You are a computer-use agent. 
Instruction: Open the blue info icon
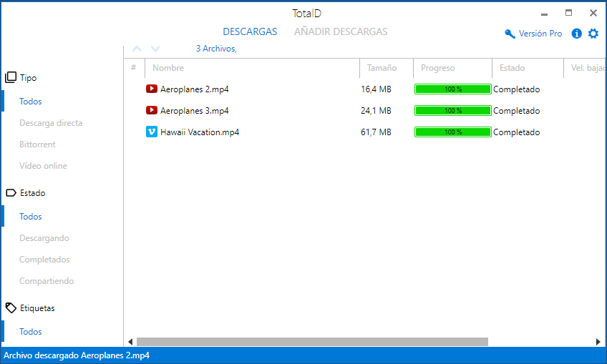pyautogui.click(x=576, y=34)
